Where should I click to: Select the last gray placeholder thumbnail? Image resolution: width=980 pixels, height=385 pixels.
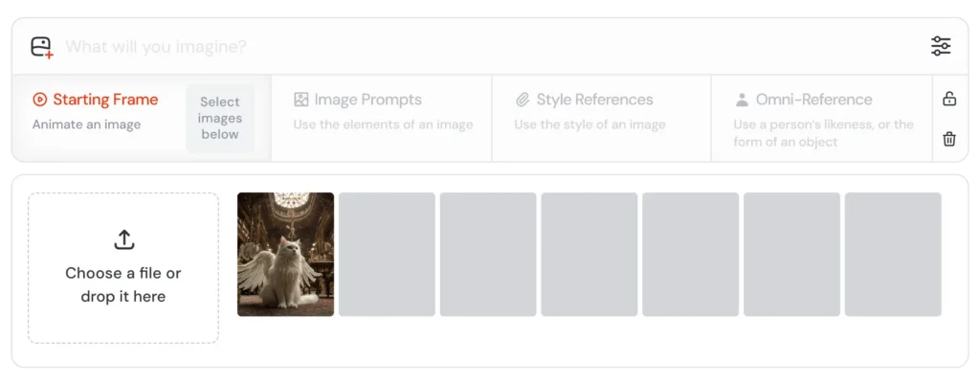point(893,255)
